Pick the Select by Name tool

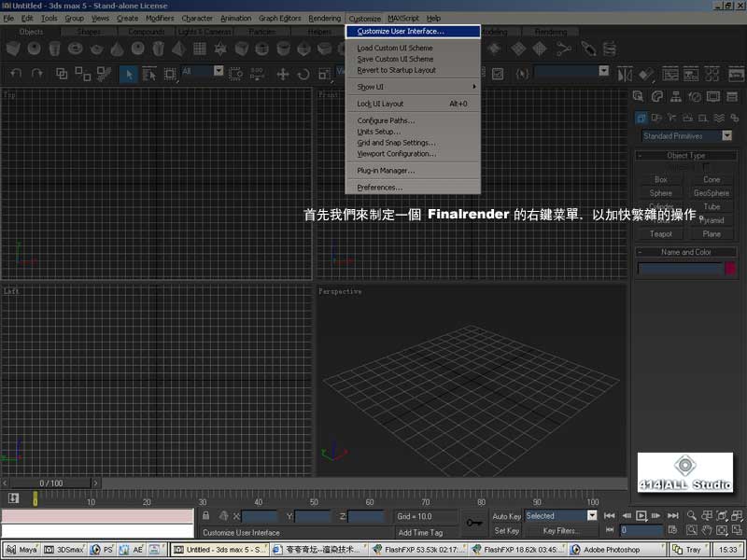[149, 74]
